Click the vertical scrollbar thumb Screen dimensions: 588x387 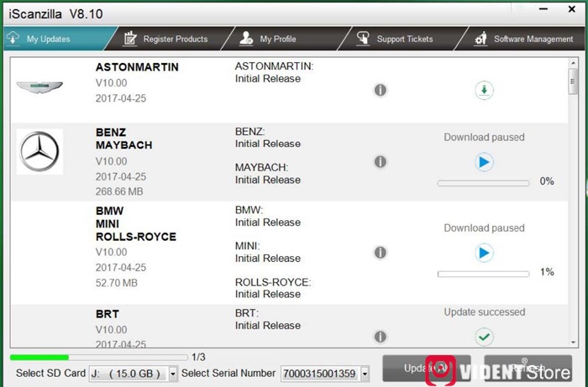pyautogui.click(x=573, y=81)
